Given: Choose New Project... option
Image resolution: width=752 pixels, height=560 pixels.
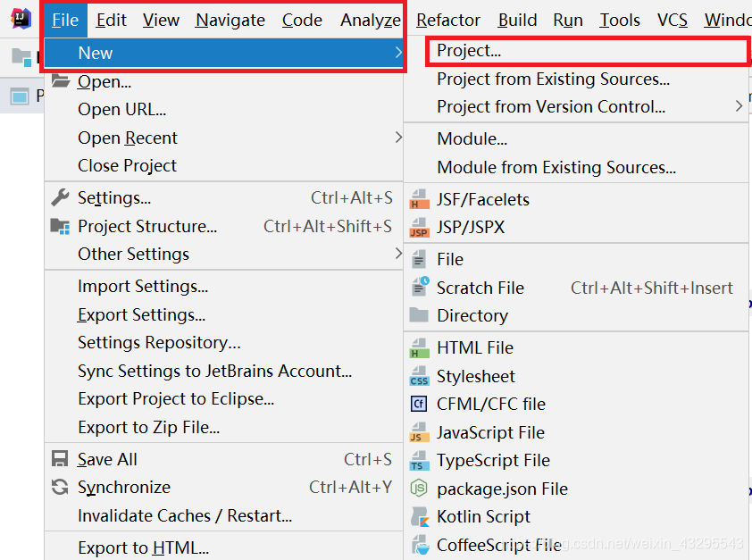Looking at the screenshot, I should click(x=469, y=52).
